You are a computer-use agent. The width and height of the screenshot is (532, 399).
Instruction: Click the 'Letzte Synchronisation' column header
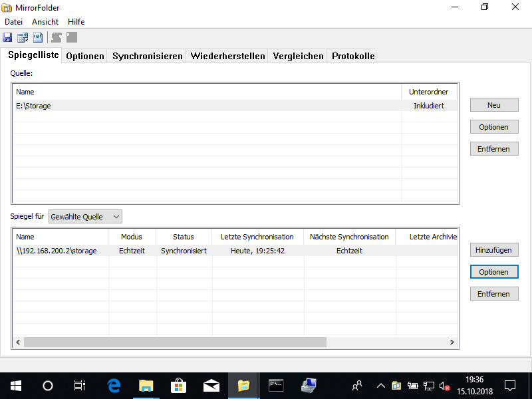(257, 237)
